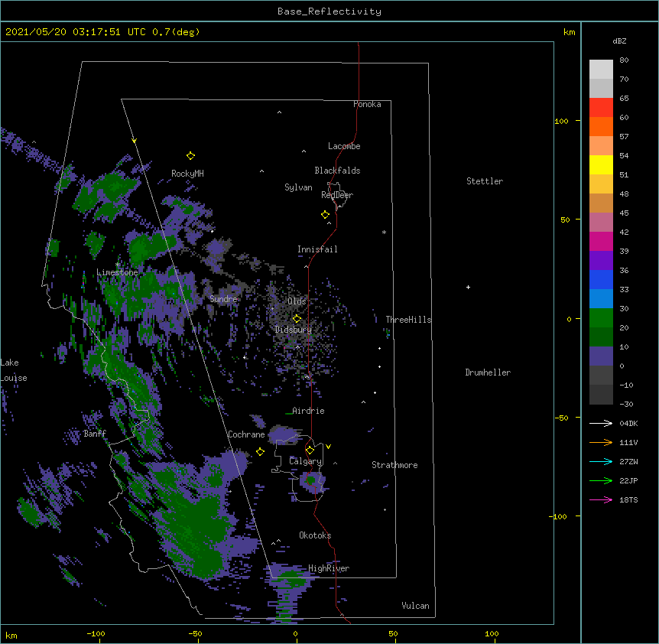This screenshot has height=644, width=659.
Task: Click the white asterisk marker east of Innisfail
Action: [384, 233]
